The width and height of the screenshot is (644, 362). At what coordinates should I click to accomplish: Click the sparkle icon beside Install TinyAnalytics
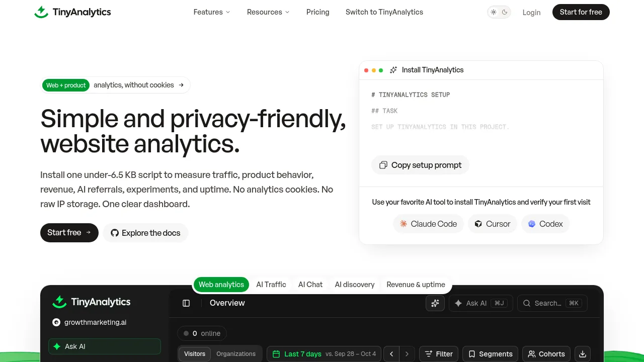tap(393, 70)
